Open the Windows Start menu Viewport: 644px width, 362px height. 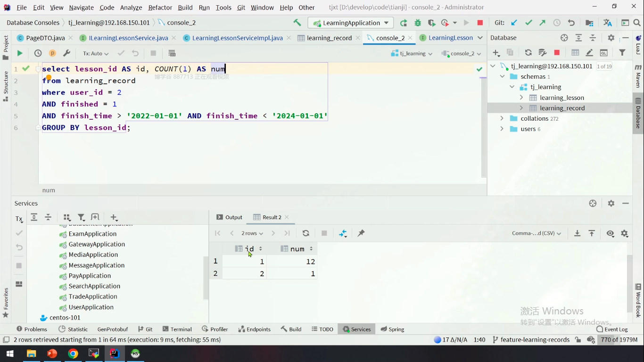coord(9,353)
